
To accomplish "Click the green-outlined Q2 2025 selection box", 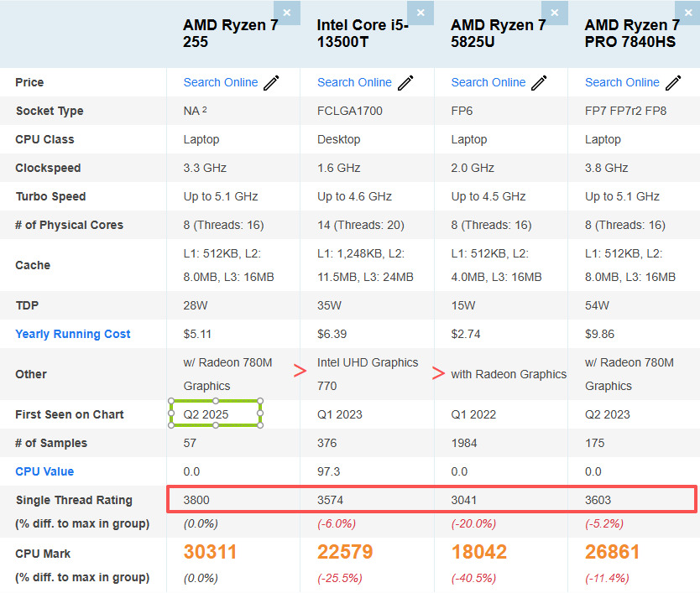I will (216, 414).
